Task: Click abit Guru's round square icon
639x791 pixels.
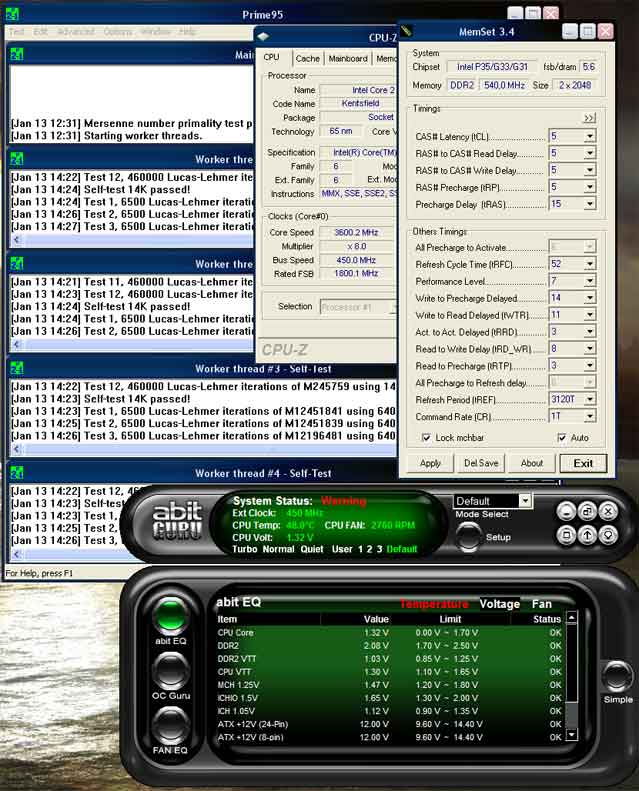Action: (566, 535)
